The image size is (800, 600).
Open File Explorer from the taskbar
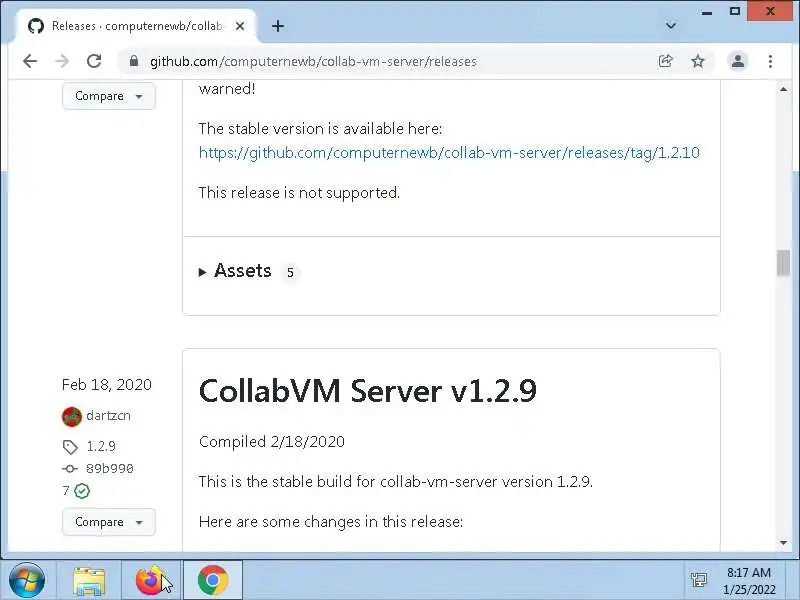click(x=89, y=581)
